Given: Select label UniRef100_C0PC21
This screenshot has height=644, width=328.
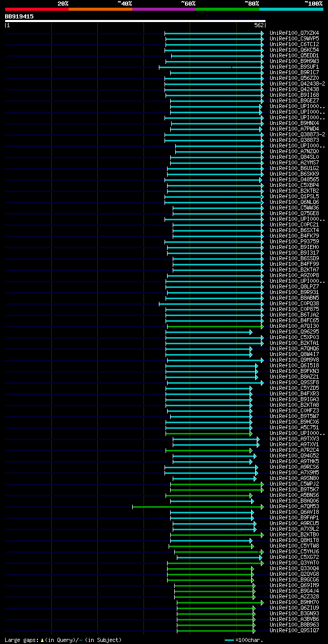Looking at the screenshot, I should click(x=294, y=224).
